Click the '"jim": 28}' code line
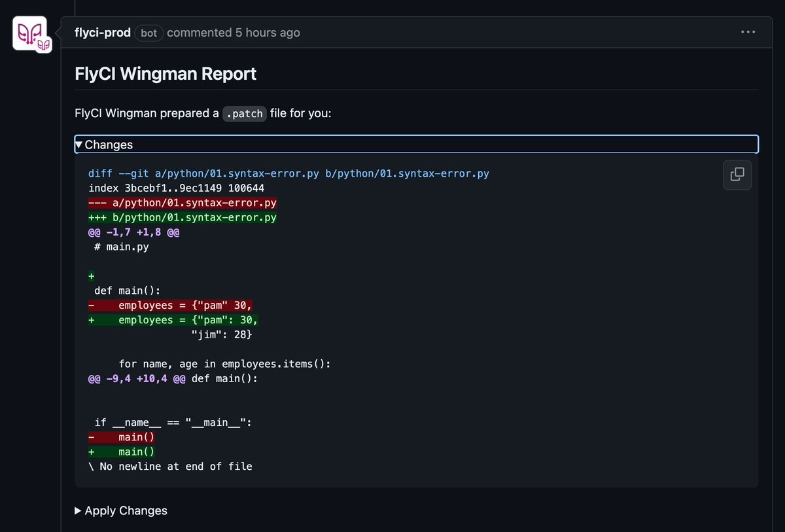This screenshot has width=785, height=532. pos(221,334)
